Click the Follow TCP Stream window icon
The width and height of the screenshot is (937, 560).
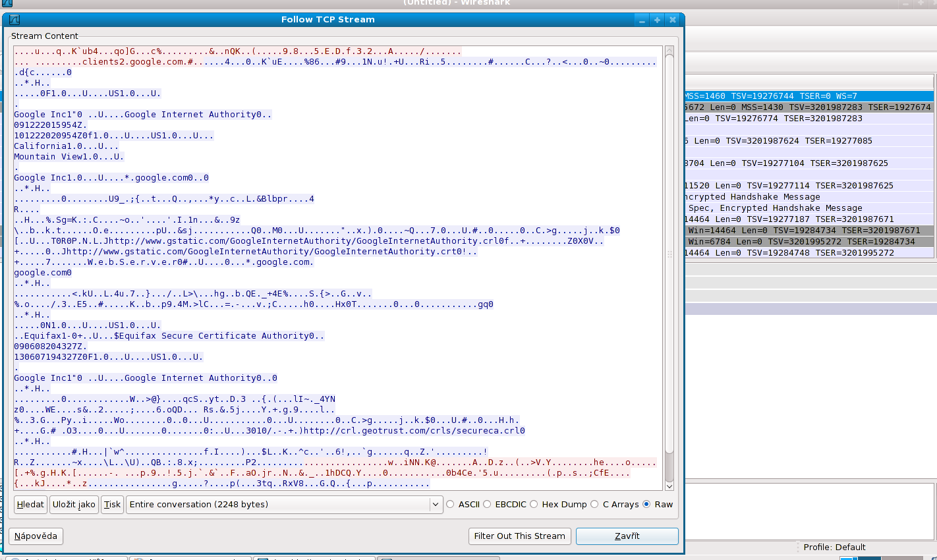point(14,20)
